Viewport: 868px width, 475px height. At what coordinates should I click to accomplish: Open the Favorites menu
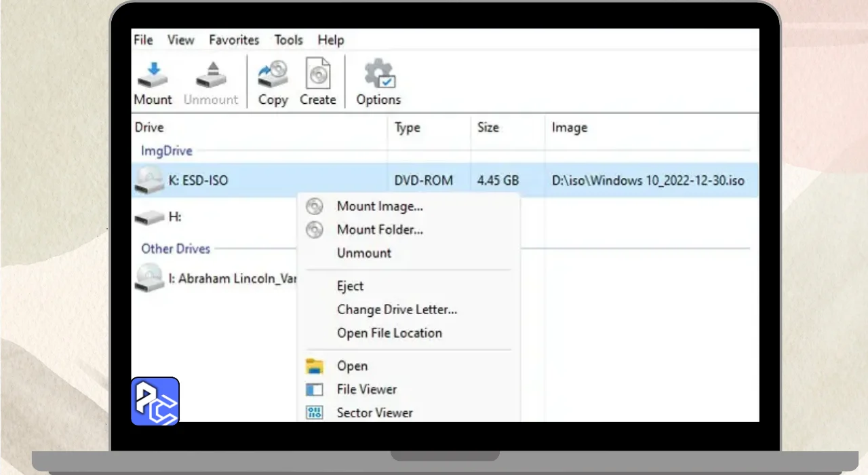(x=234, y=40)
